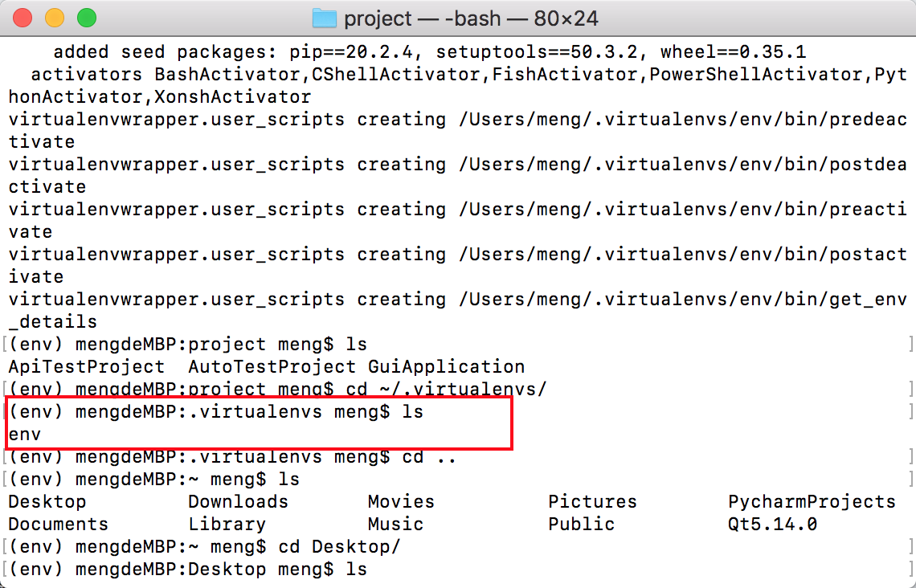Image resolution: width=916 pixels, height=588 pixels.
Task: Click the Movies folder name
Action: (401, 501)
